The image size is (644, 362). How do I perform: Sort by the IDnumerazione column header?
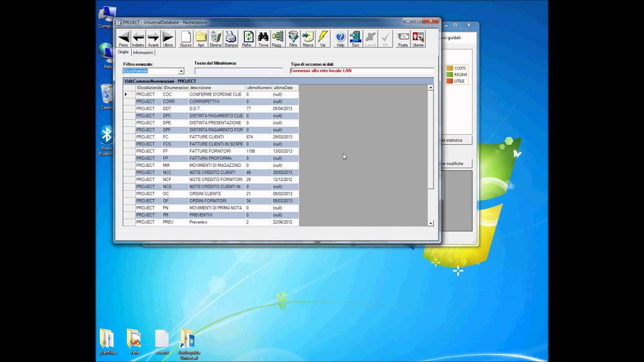point(175,87)
